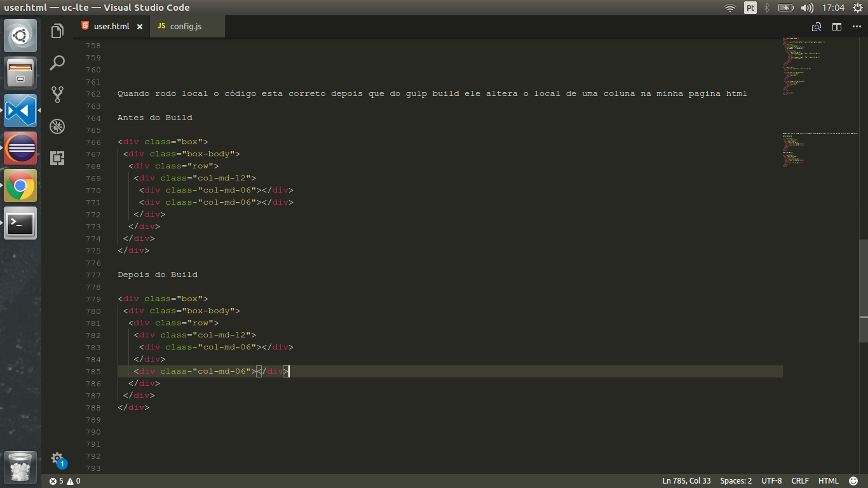
Task: Open the sound volume indicator
Action: pos(807,8)
